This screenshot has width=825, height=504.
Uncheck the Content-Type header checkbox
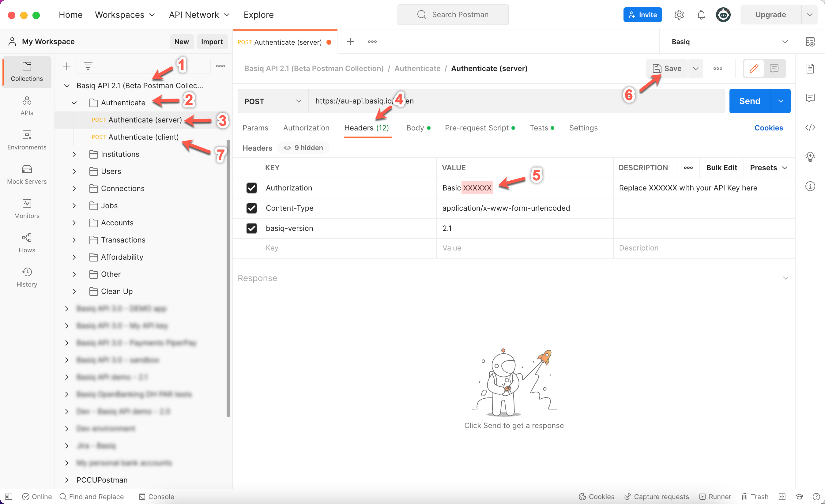pos(251,208)
